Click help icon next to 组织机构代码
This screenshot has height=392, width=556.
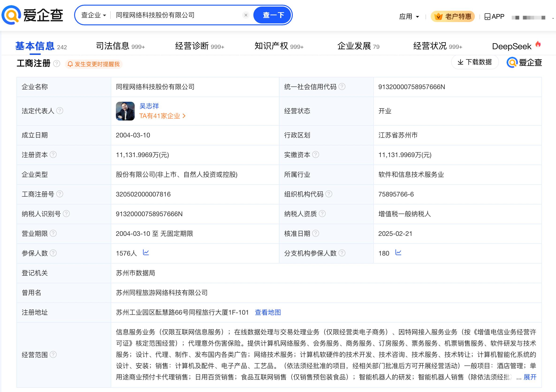tap(329, 194)
